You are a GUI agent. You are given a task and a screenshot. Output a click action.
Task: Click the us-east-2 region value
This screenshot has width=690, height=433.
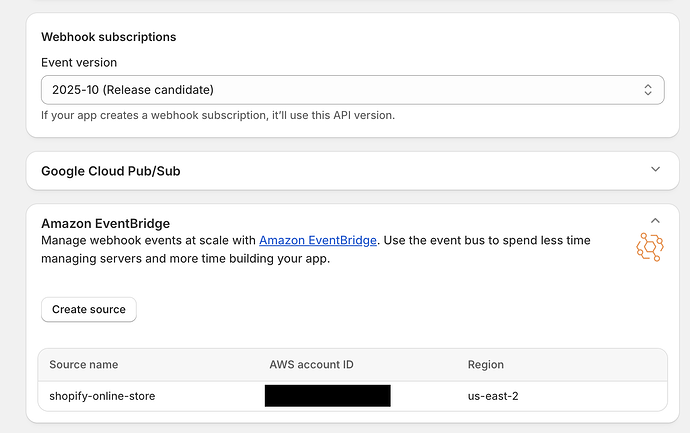pyautogui.click(x=493, y=396)
